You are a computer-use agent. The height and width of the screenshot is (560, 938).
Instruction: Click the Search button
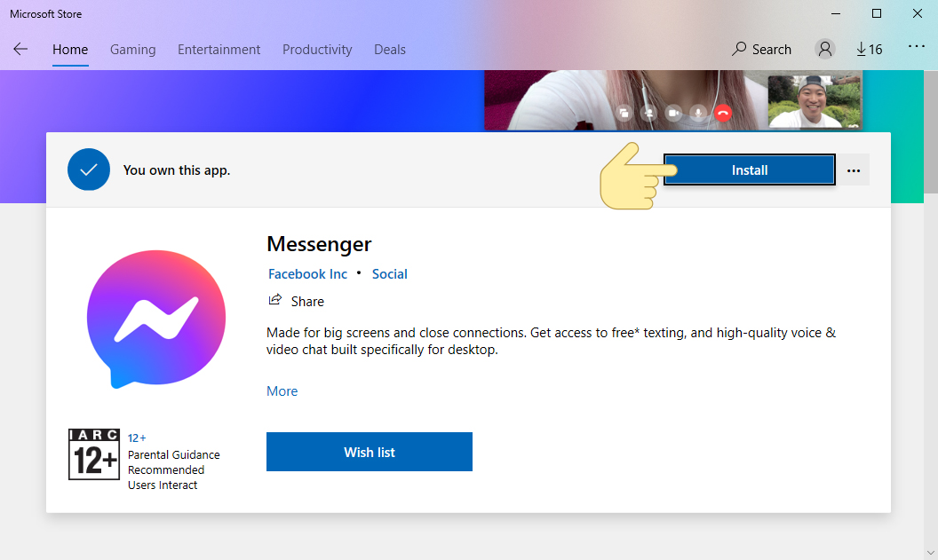761,49
